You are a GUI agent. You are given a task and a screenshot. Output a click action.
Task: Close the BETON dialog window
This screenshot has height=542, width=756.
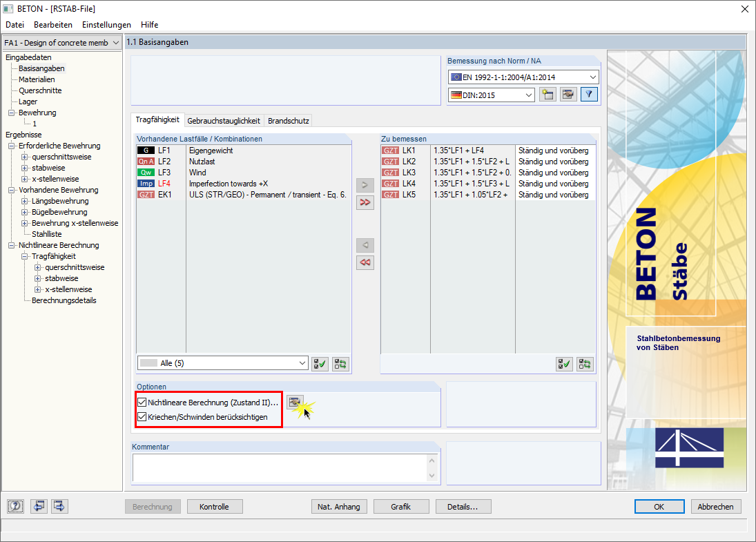744,9
